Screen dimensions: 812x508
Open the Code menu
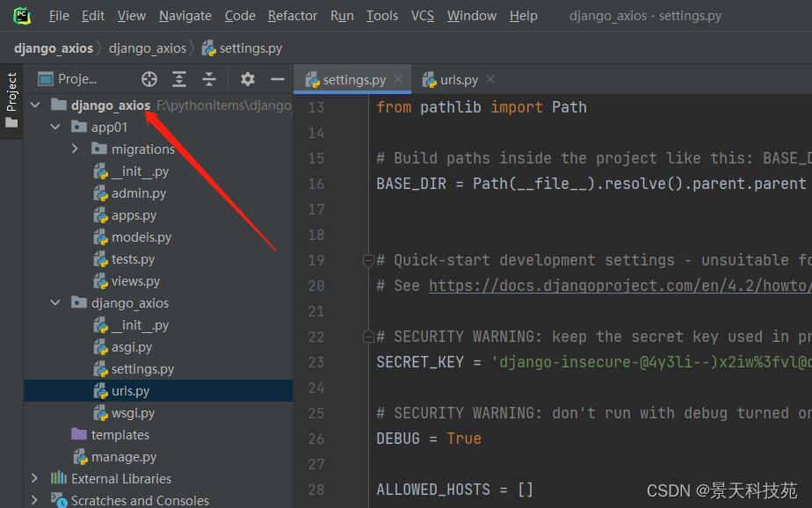[240, 16]
